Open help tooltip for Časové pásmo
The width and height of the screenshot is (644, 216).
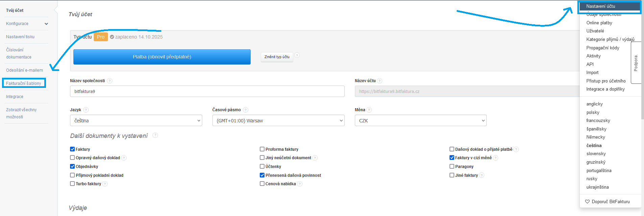246,110
